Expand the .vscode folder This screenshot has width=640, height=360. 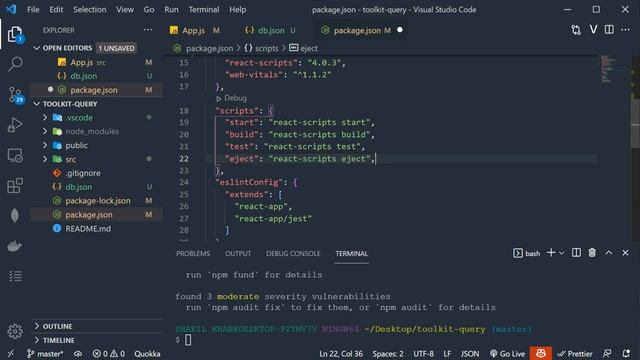[x=45, y=118]
